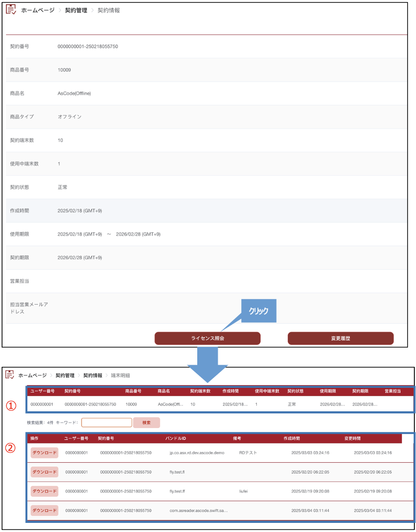Click the 契約状態 header in the summary table

pyautogui.click(x=296, y=391)
